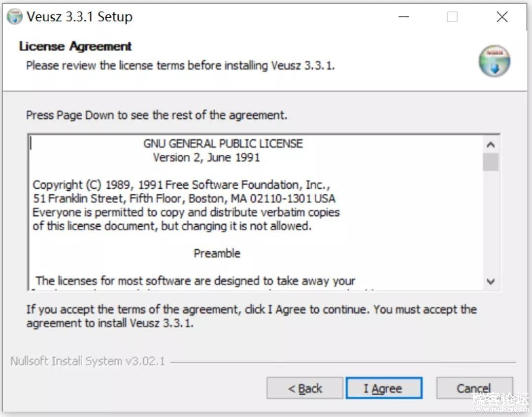Viewport: 532px width, 417px height.
Task: Click the license box scroll up arrow
Action: [x=491, y=144]
